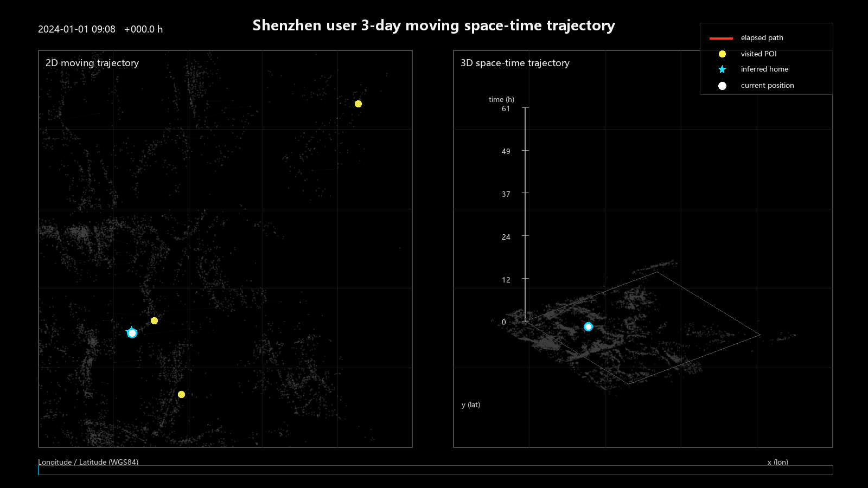Click the 'Longitude / Latitude (WGS84)' label
This screenshot has width=868, height=488.
88,462
